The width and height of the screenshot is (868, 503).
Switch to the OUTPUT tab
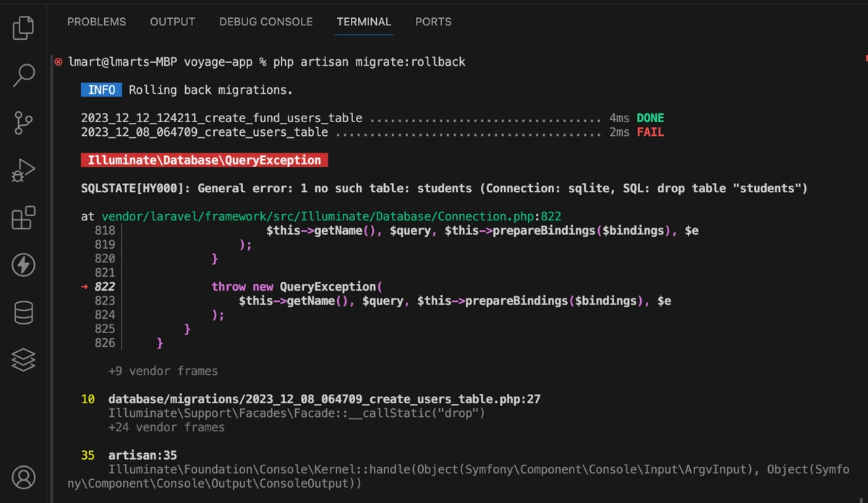[172, 22]
